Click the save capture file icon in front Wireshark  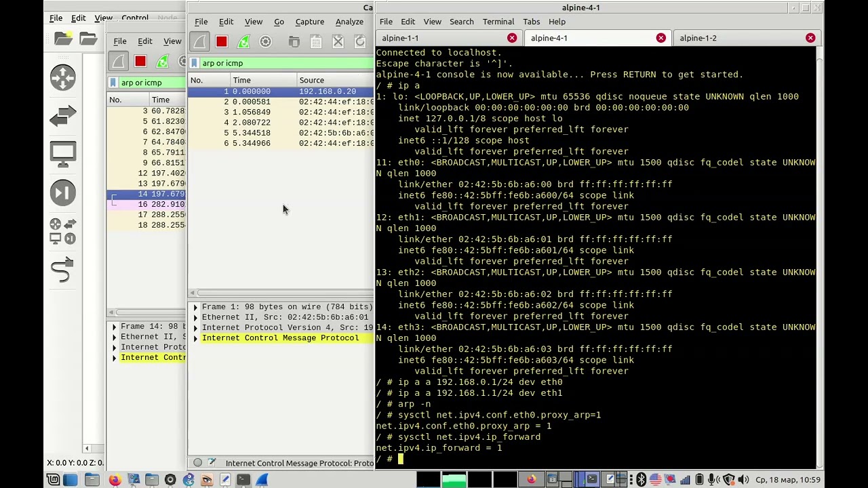(x=316, y=42)
